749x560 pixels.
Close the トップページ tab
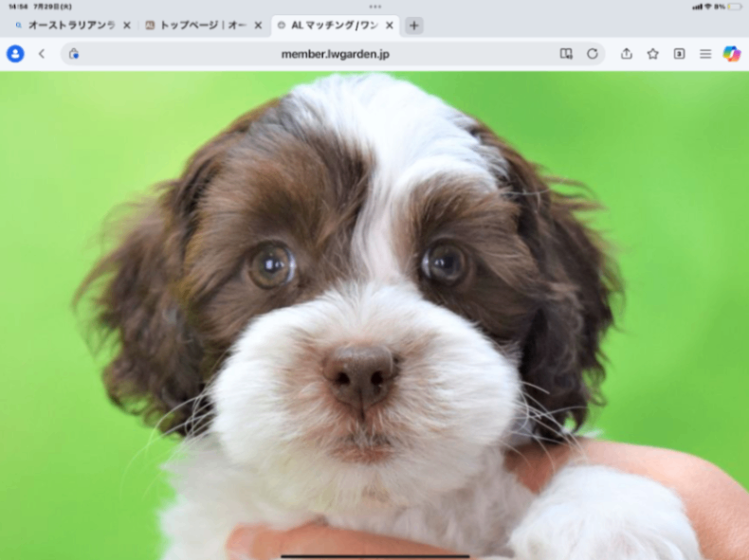(258, 26)
